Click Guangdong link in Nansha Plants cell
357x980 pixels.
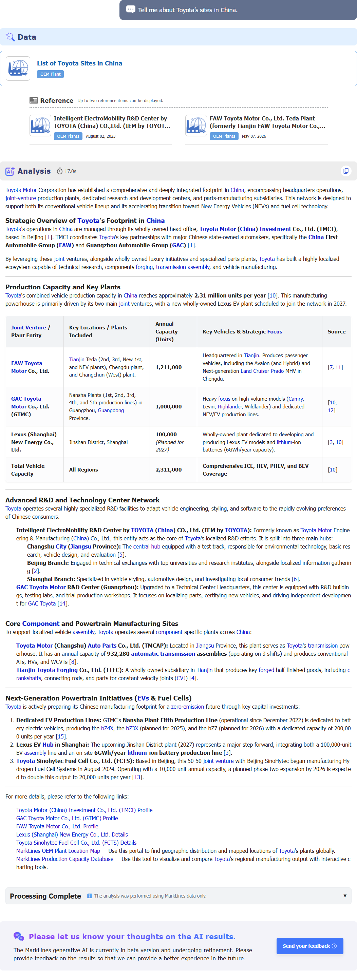(111, 410)
